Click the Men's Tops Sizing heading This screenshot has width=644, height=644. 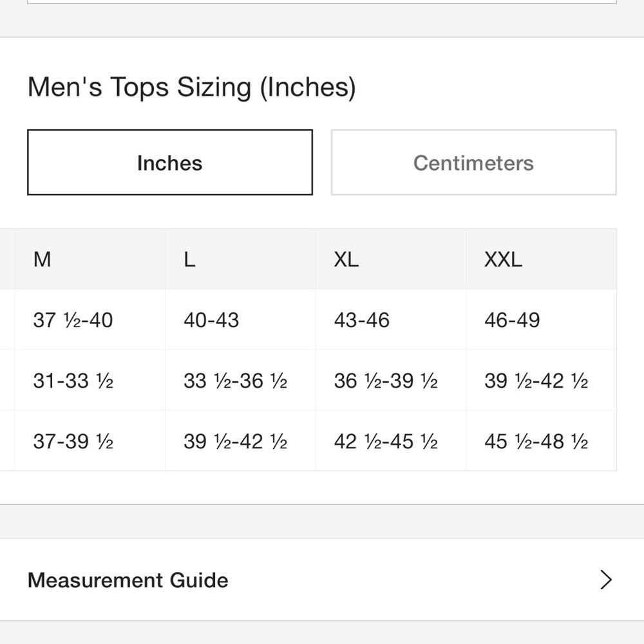pyautogui.click(x=192, y=87)
